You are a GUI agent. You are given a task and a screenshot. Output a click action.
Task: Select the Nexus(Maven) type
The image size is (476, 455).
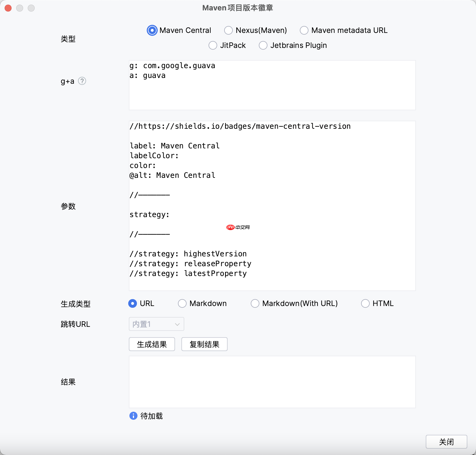click(228, 30)
